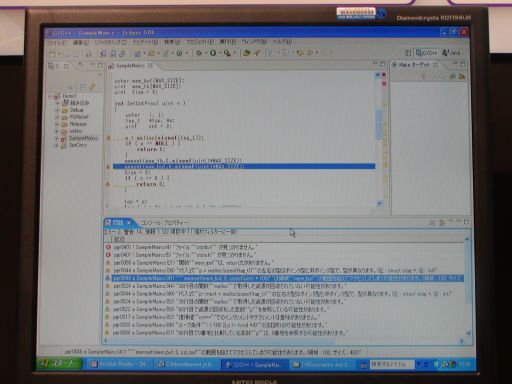Click the External Tools run icon
Viewport: 512px width, 384px height.
point(227,53)
